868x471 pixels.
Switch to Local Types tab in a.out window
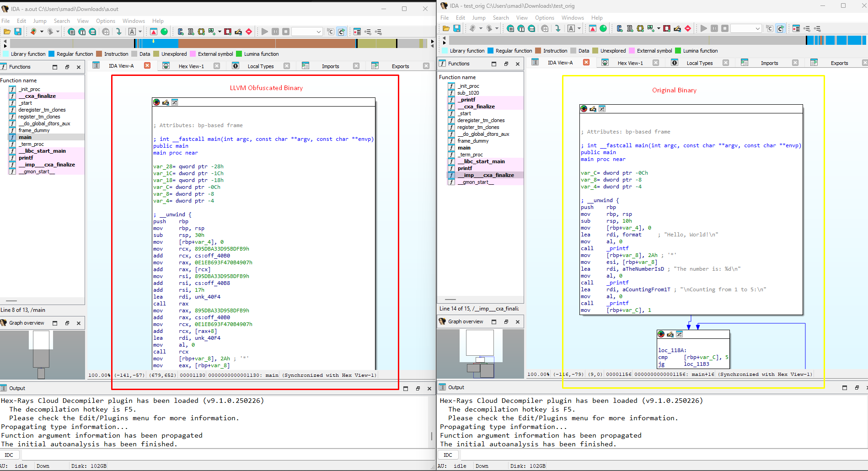[261, 66]
